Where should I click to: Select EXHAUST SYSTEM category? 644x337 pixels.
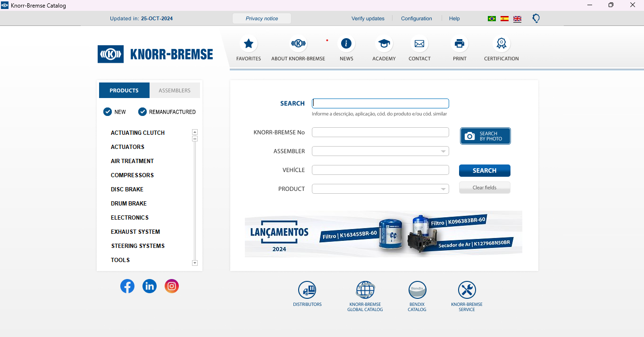point(135,232)
